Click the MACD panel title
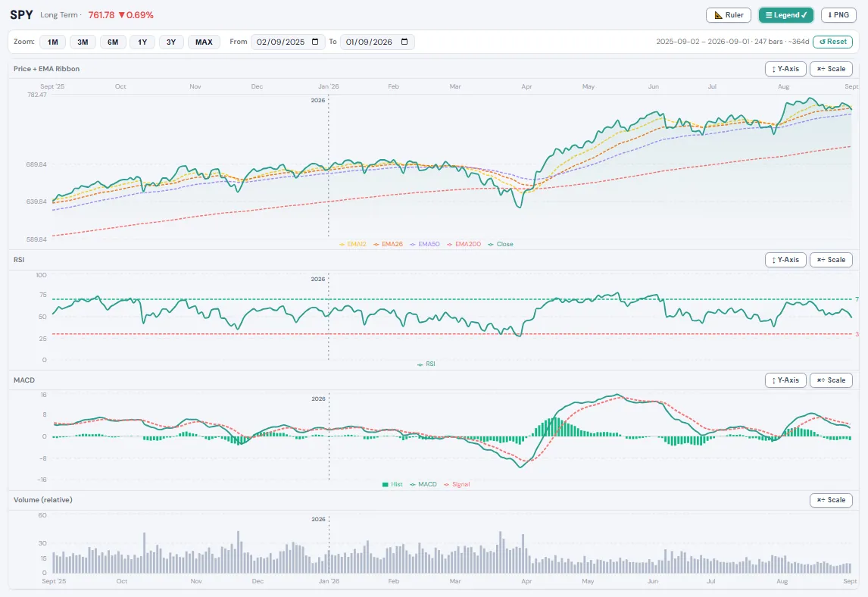This screenshot has width=868, height=597. (24, 380)
